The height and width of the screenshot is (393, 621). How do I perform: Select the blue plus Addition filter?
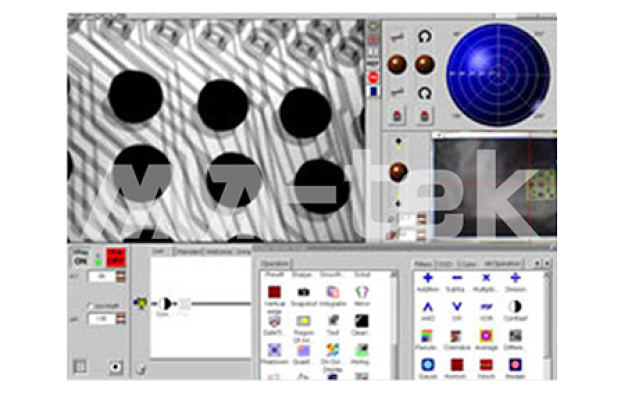(x=428, y=278)
